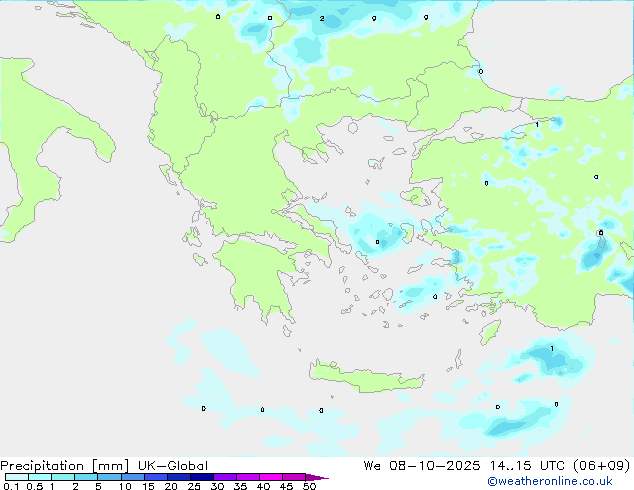
Task: Select the legend scale value '35'
Action: tap(240, 486)
